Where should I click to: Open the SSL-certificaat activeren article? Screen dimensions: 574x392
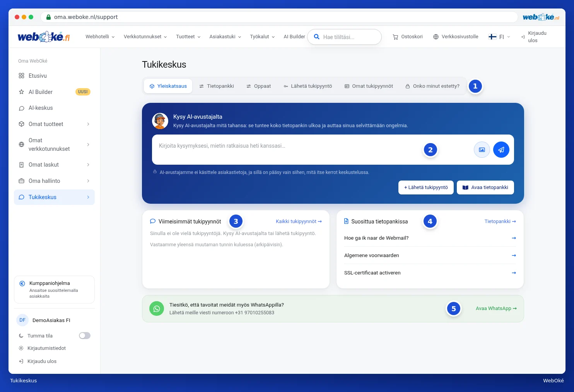(x=430, y=273)
